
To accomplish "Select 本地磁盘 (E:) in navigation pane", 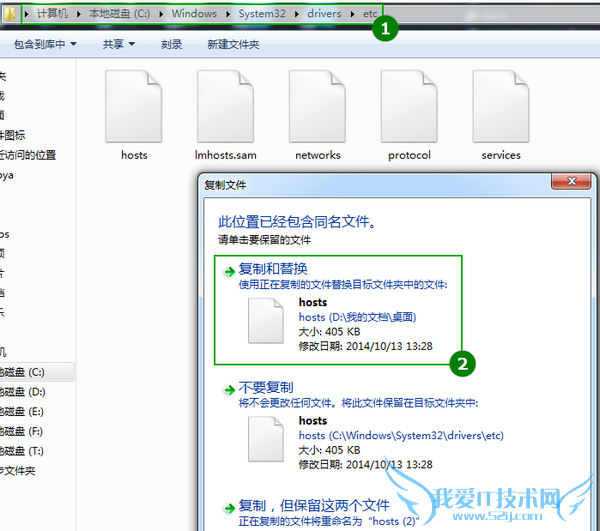I will pos(22,412).
